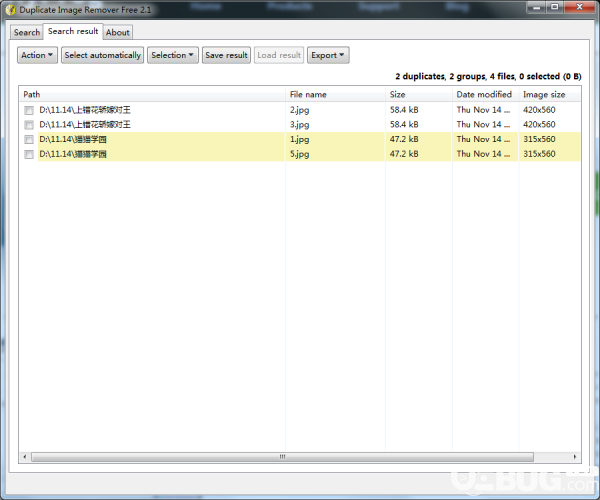
Task: Click 420x560 image size of 2.jpg
Action: [x=539, y=110]
